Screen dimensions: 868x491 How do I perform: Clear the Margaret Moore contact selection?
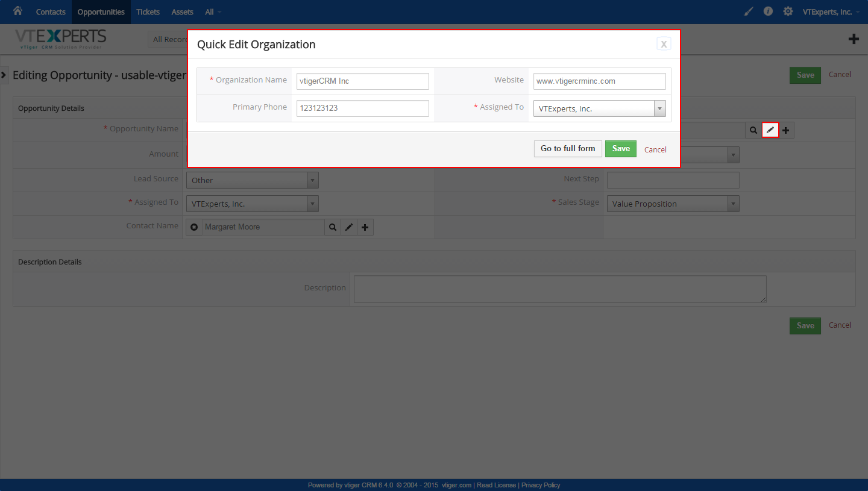194,227
